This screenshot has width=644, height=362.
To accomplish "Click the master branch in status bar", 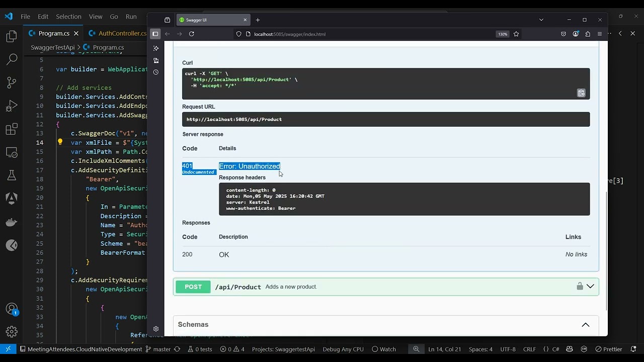I will (158, 349).
